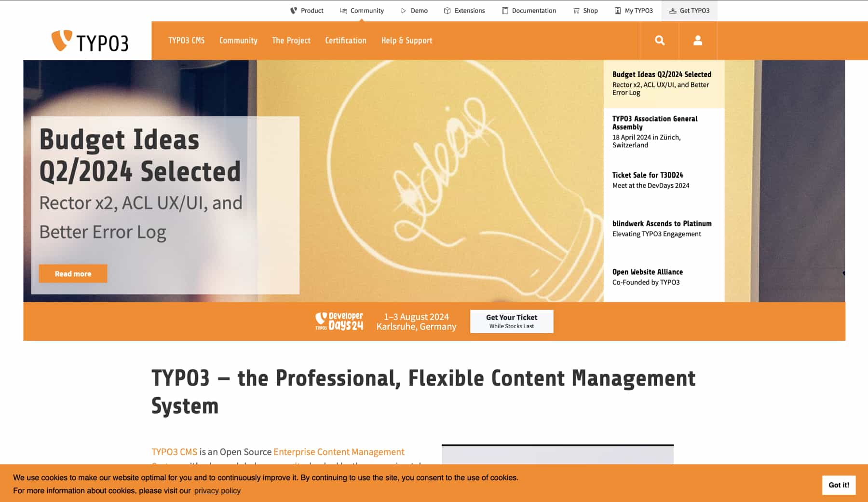This screenshot has width=868, height=502.
Task: Open Community in the orange navigation bar
Action: tap(238, 41)
